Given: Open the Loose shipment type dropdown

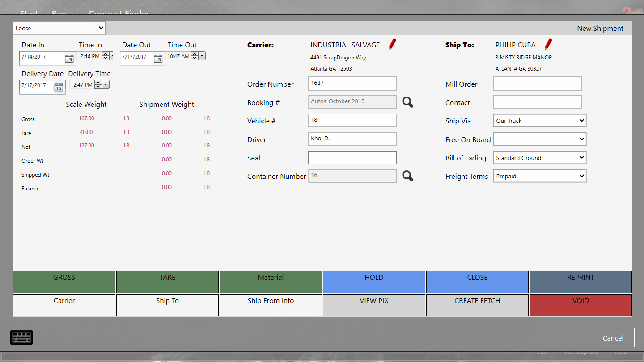Looking at the screenshot, I should coord(59,28).
